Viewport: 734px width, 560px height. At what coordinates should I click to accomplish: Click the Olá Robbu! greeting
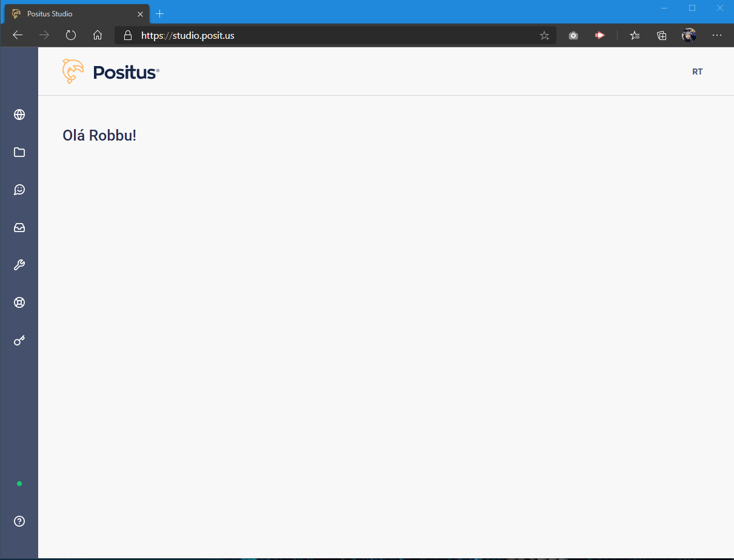(99, 135)
